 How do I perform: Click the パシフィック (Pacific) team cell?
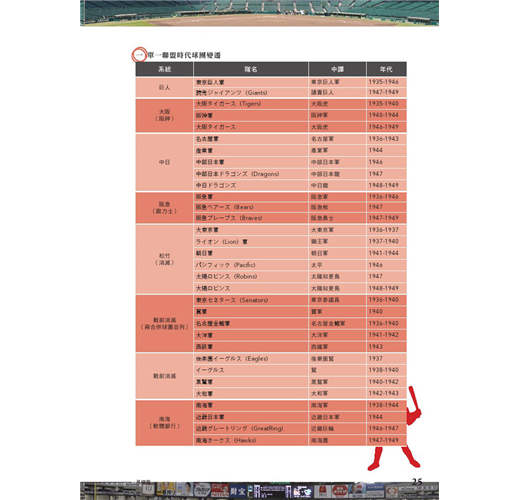(x=251, y=265)
